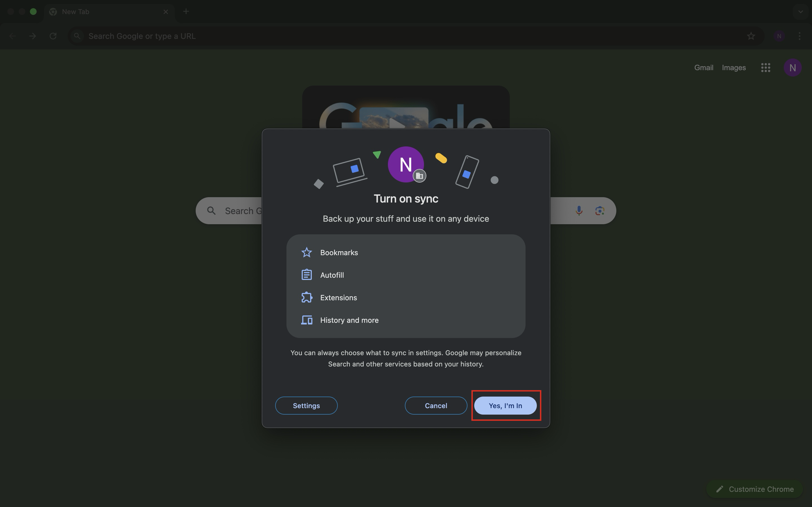Click Yes, I'm In button
Image resolution: width=812 pixels, height=507 pixels.
pyautogui.click(x=505, y=405)
